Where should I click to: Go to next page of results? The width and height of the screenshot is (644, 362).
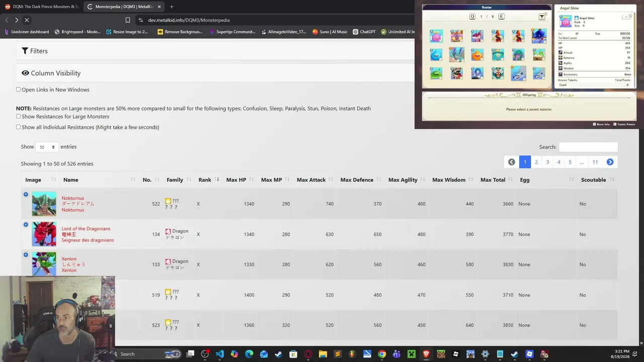pos(610,162)
